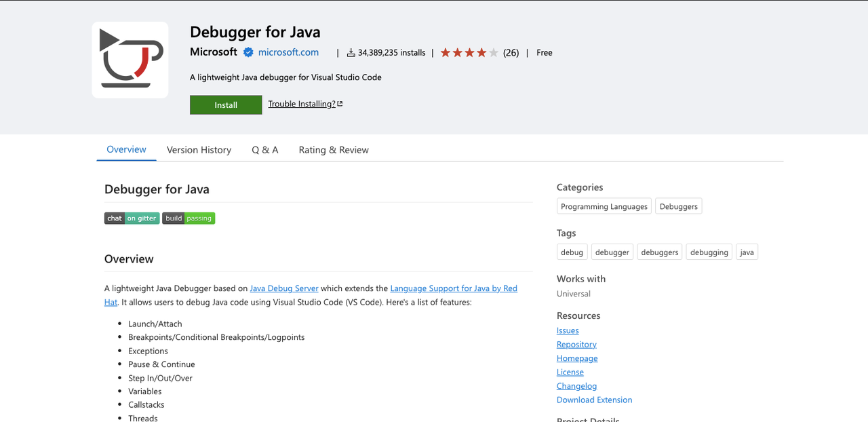This screenshot has width=868, height=422.
Task: Click the debuggers tag
Action: [x=660, y=252]
